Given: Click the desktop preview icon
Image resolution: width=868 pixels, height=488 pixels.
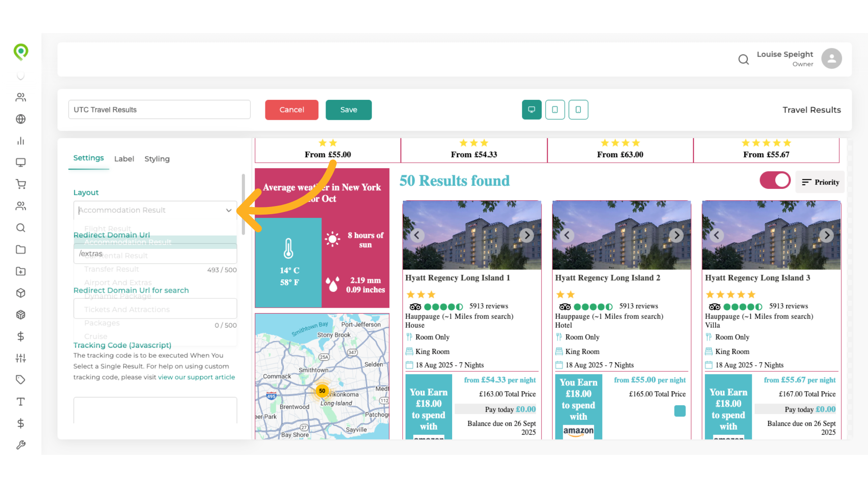Looking at the screenshot, I should click(532, 110).
